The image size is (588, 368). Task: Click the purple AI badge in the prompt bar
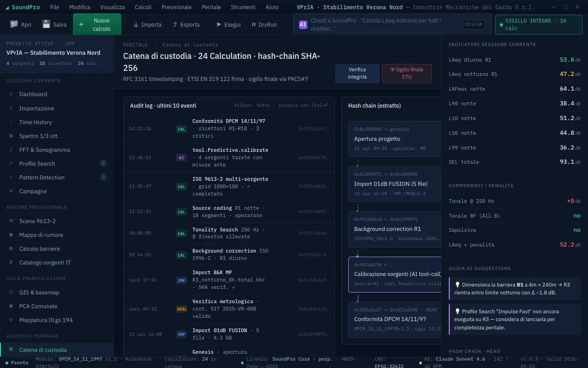point(303,25)
